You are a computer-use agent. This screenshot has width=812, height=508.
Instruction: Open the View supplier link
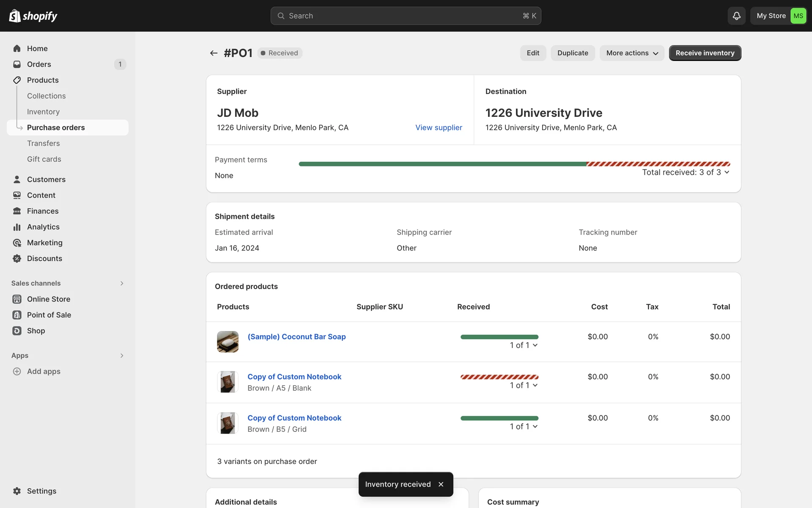tap(439, 127)
